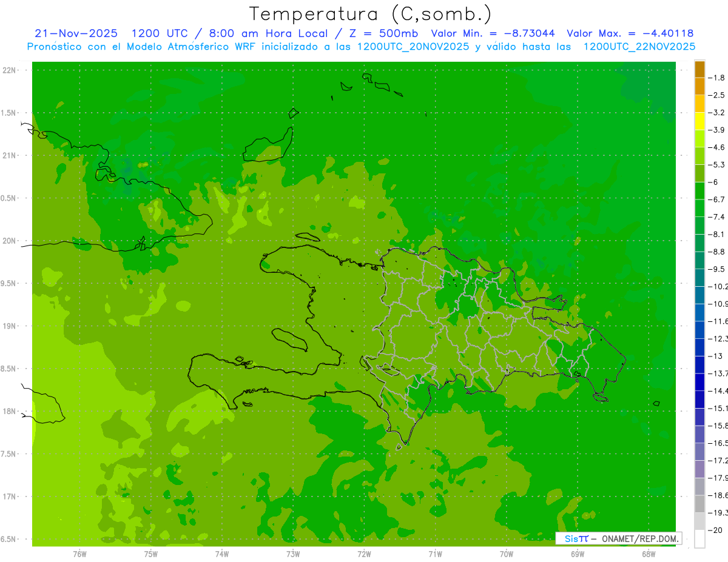Select the bright yellow legend swatch
This screenshot has height=562, width=728.
click(699, 121)
